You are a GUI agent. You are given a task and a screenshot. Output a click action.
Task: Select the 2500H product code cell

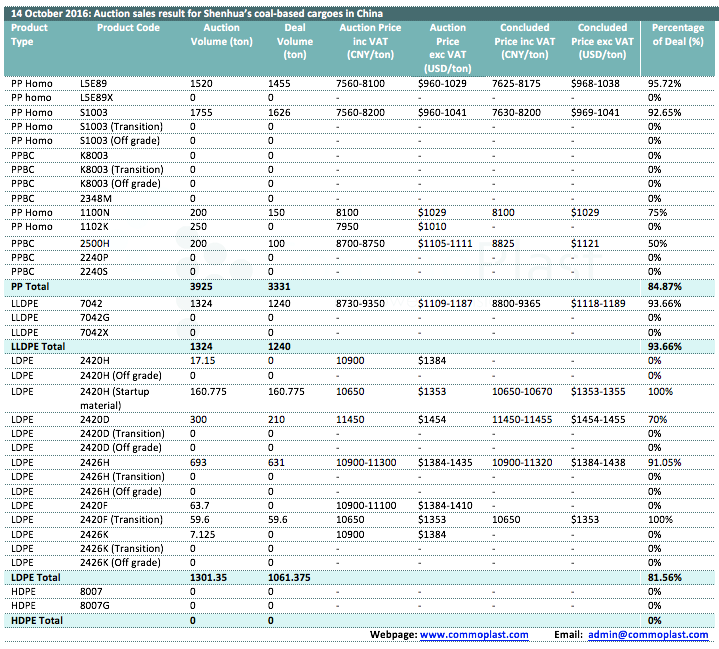pyautogui.click(x=95, y=243)
